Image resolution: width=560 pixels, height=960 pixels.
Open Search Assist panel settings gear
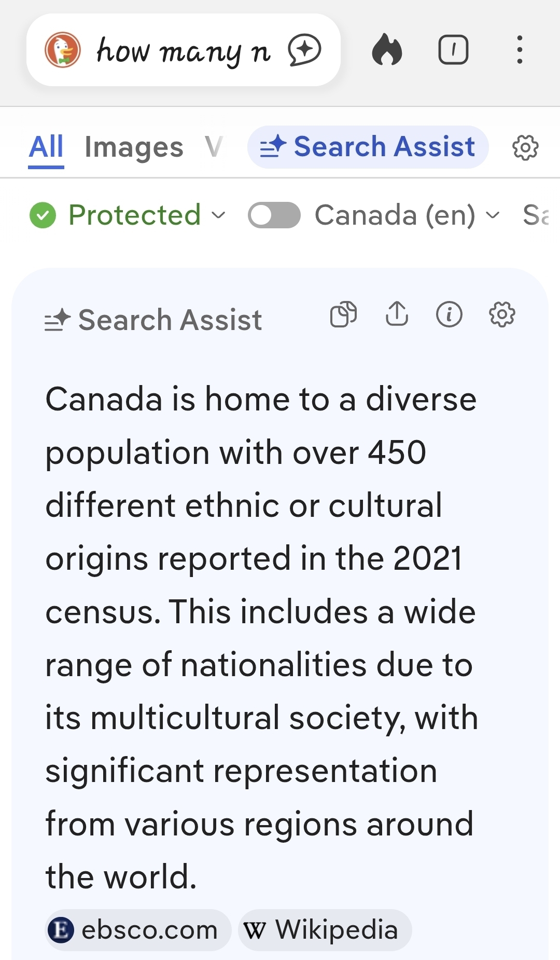point(502,314)
